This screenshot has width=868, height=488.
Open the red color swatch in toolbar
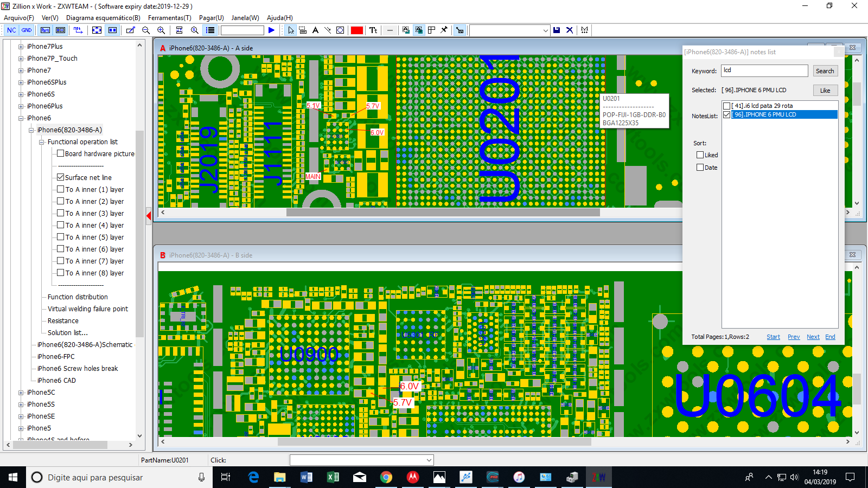pos(357,30)
